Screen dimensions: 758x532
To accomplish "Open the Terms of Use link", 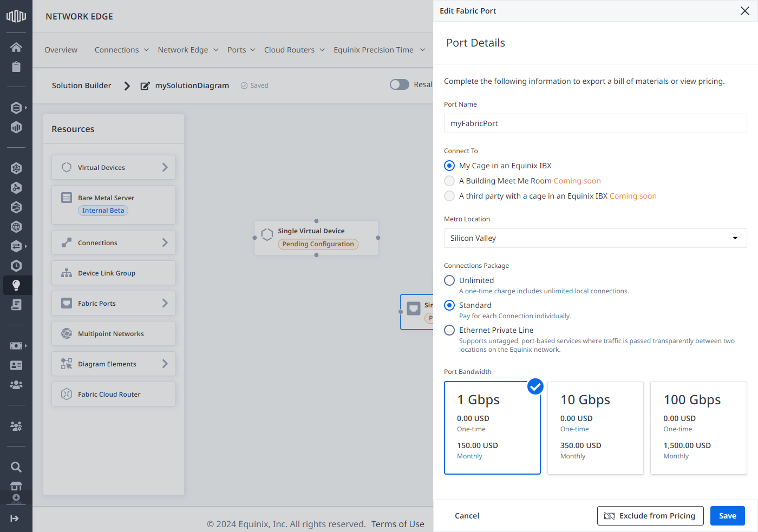I will 398,524.
